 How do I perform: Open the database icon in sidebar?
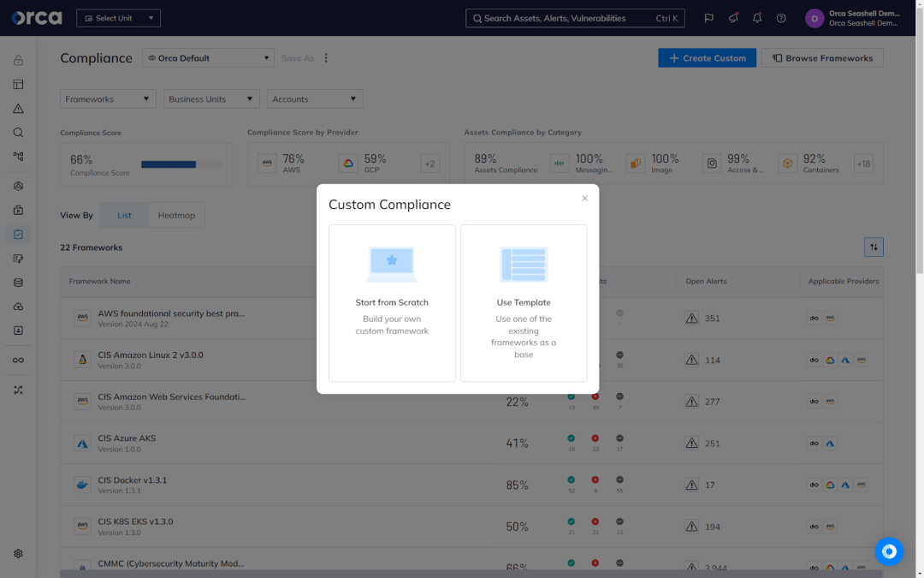18,283
